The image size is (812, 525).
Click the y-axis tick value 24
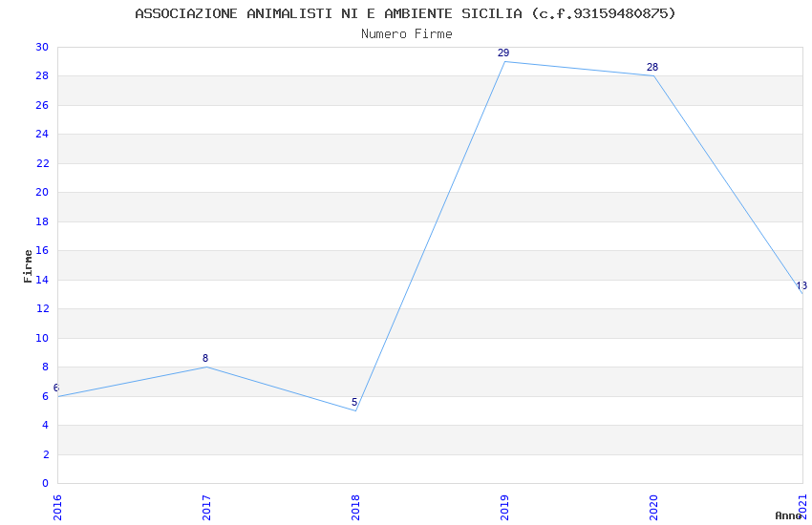pyautogui.click(x=42, y=135)
